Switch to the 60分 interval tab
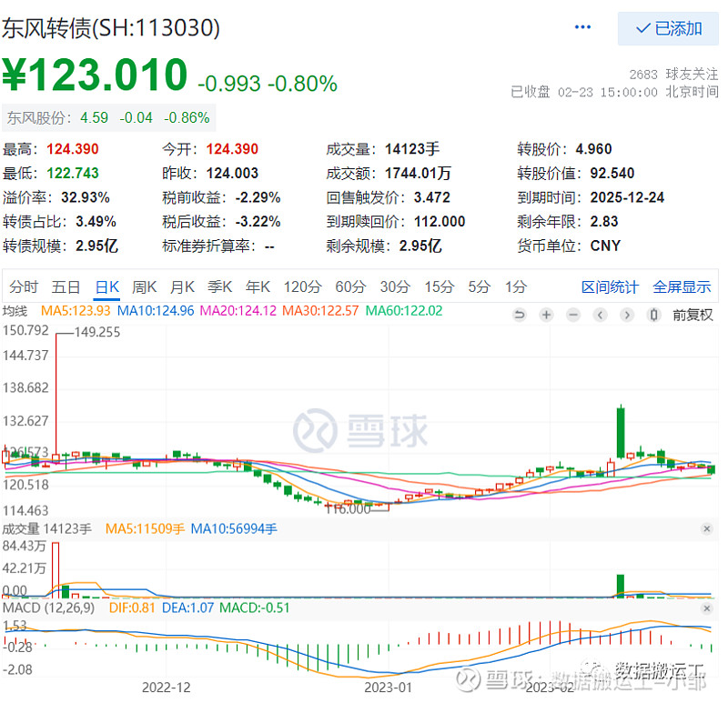The width and height of the screenshot is (728, 703). (350, 286)
